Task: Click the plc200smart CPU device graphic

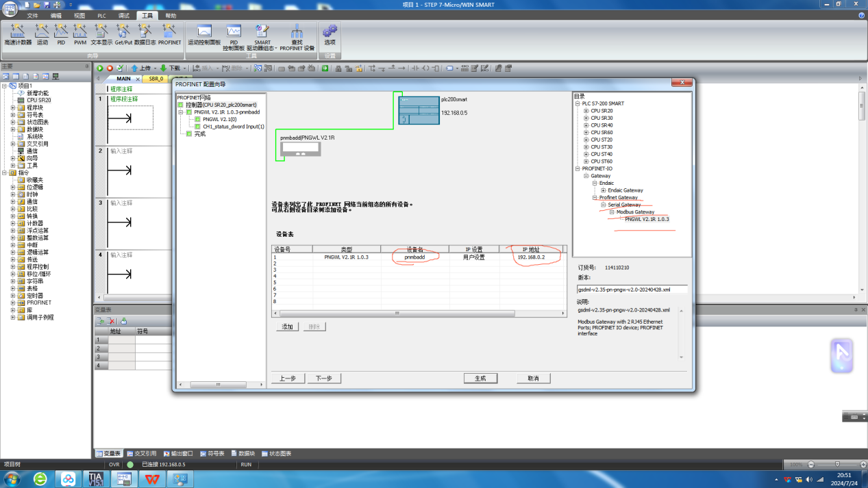Action: point(418,111)
